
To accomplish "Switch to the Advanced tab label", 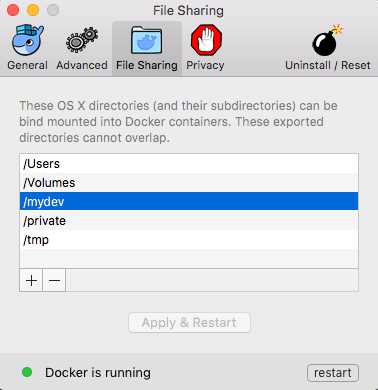I will (x=82, y=65).
